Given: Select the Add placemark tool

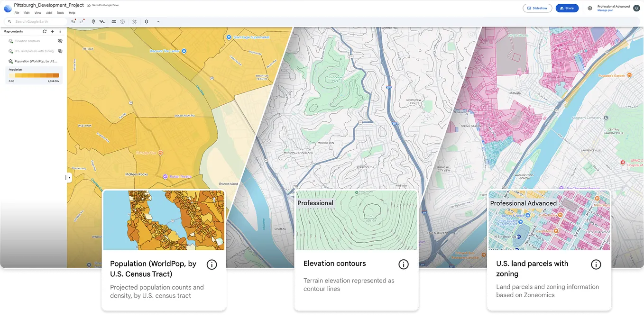Looking at the screenshot, I should tap(93, 21).
